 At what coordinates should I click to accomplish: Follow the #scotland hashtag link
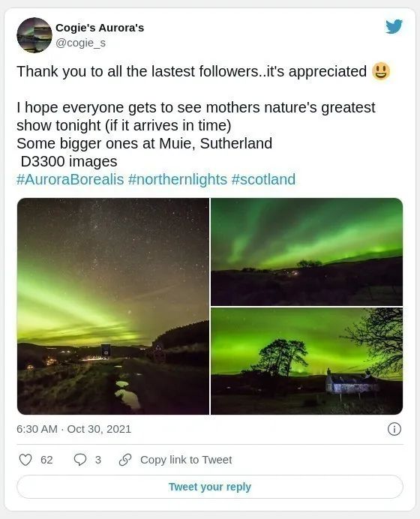click(x=263, y=179)
